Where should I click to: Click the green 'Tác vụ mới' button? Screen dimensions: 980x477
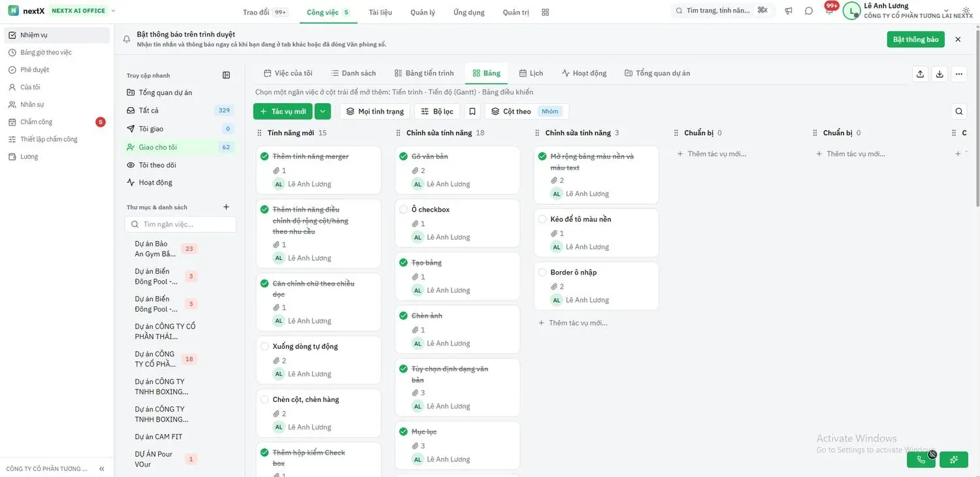pos(283,111)
